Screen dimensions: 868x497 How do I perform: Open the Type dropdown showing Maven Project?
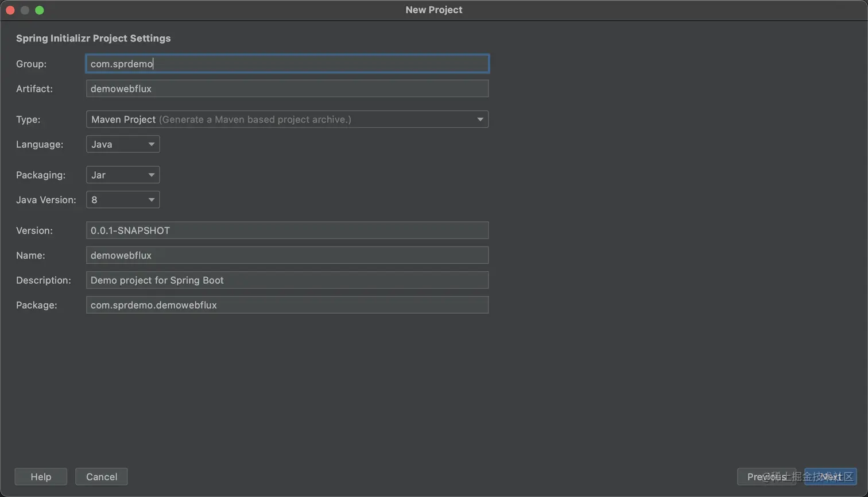click(287, 120)
